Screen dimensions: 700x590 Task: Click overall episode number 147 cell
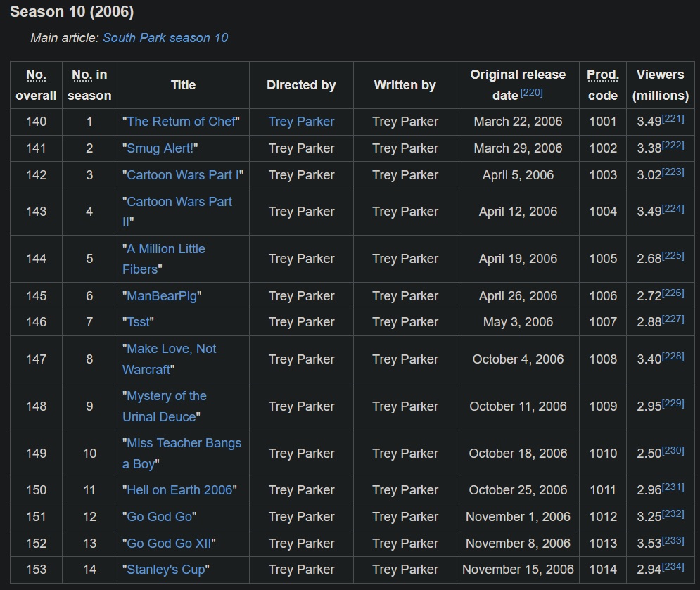coord(36,359)
